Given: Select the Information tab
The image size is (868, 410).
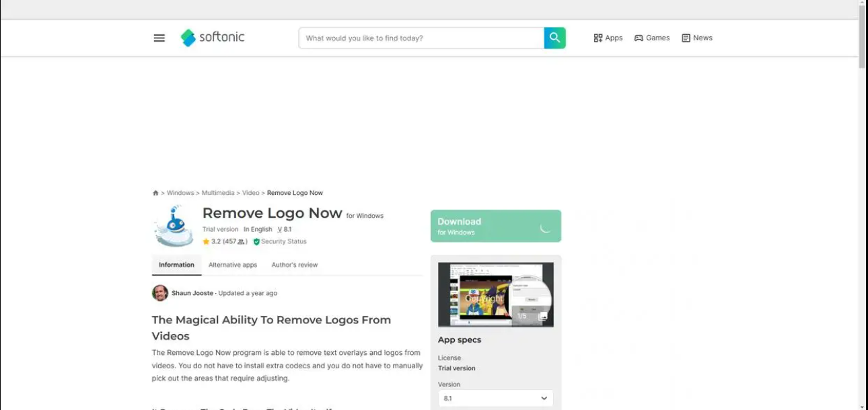Looking at the screenshot, I should (x=176, y=265).
